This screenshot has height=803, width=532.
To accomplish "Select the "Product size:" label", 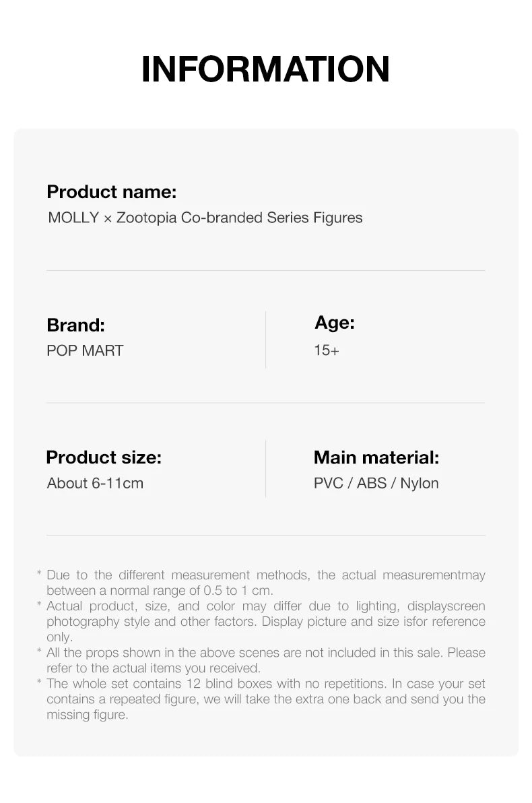I will pyautogui.click(x=104, y=458).
